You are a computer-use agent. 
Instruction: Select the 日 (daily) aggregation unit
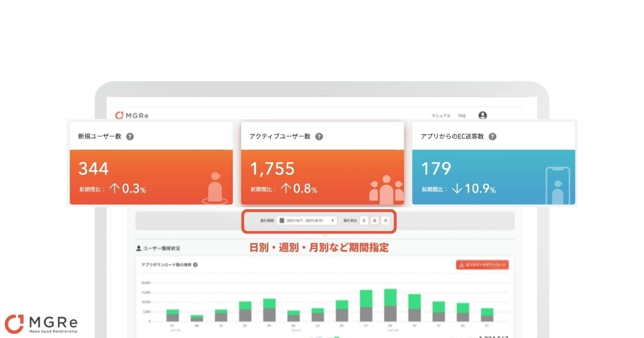pyautogui.click(x=363, y=221)
